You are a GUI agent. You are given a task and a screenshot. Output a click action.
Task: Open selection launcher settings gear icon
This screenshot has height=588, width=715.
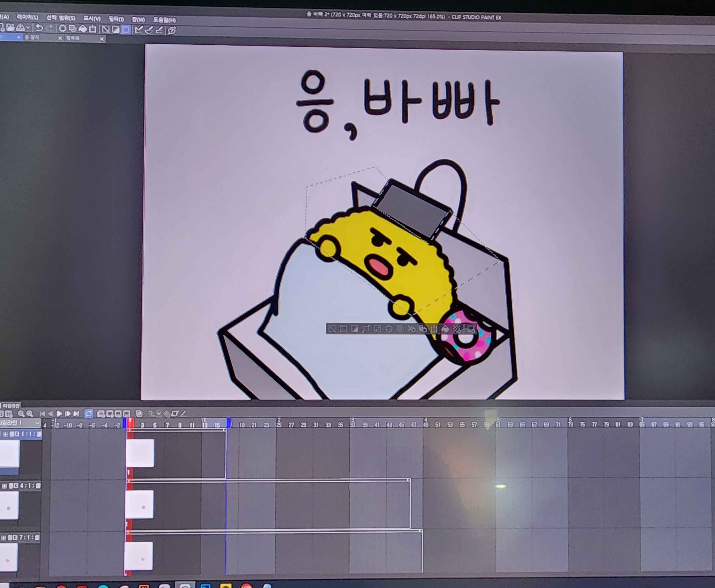pyautogui.click(x=471, y=329)
